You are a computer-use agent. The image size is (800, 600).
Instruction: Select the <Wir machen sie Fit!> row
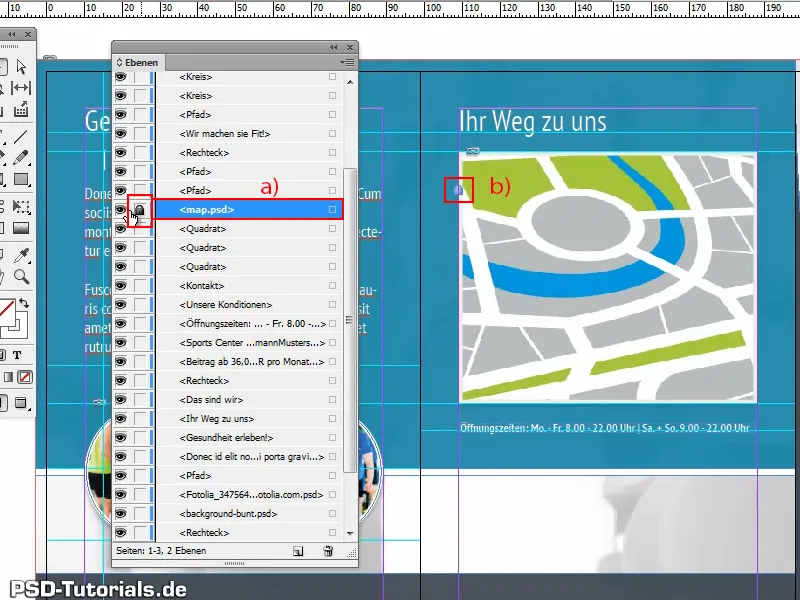coord(248,133)
